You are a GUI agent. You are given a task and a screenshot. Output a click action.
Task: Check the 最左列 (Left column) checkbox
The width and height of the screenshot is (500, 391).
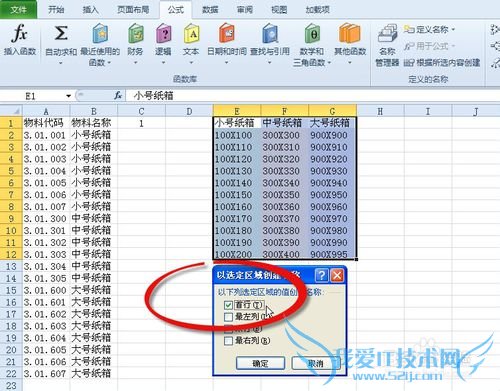pos(228,317)
